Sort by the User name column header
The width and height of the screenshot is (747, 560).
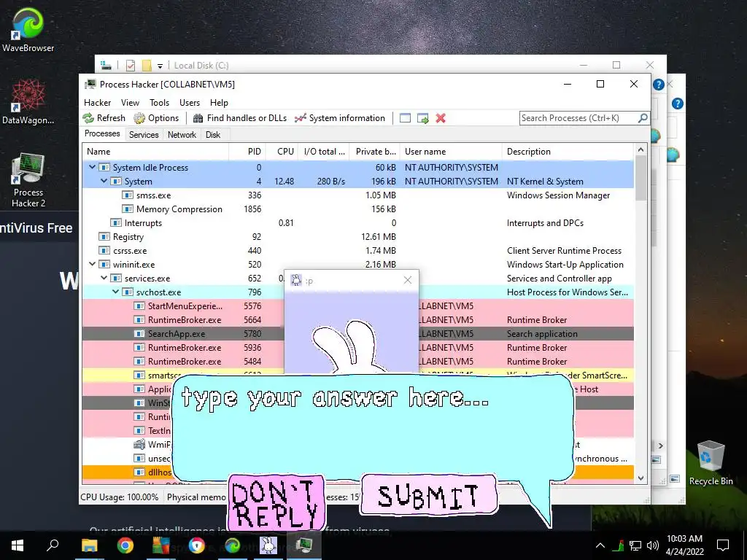click(451, 152)
